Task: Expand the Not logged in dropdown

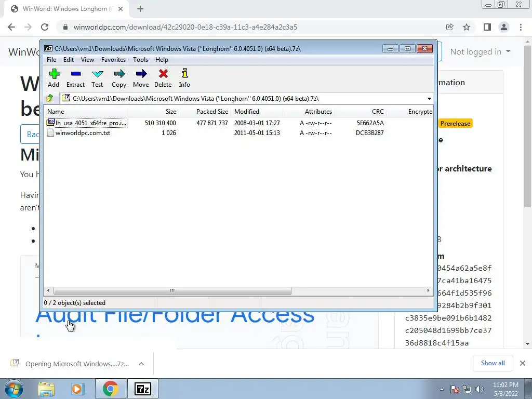Action: pos(480,51)
